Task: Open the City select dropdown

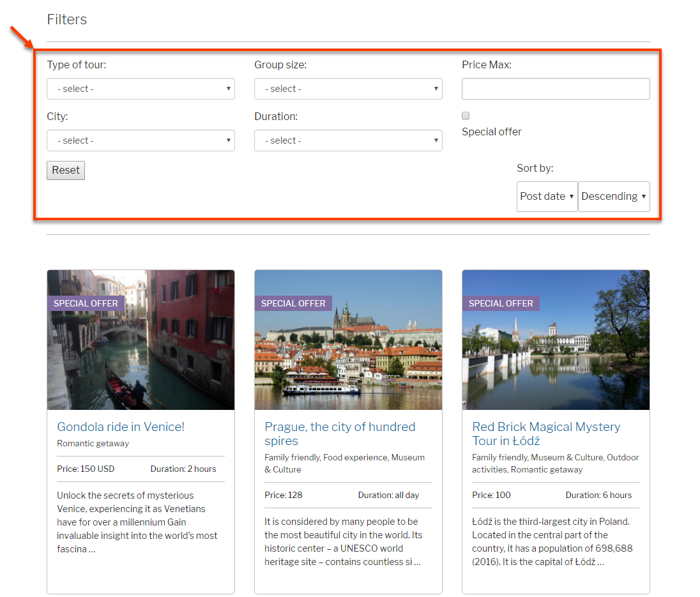Action: (x=141, y=140)
